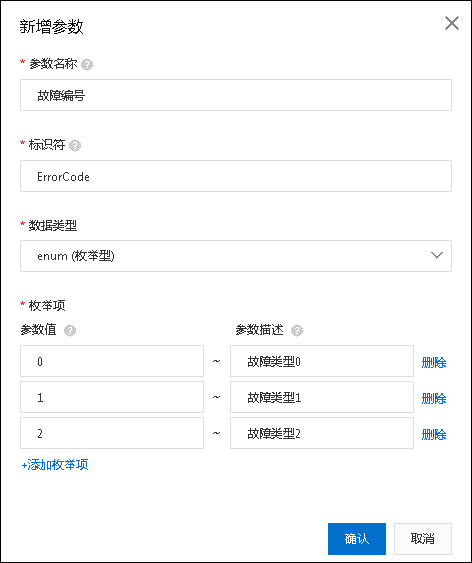Click help icon next to 参数值

(x=70, y=330)
